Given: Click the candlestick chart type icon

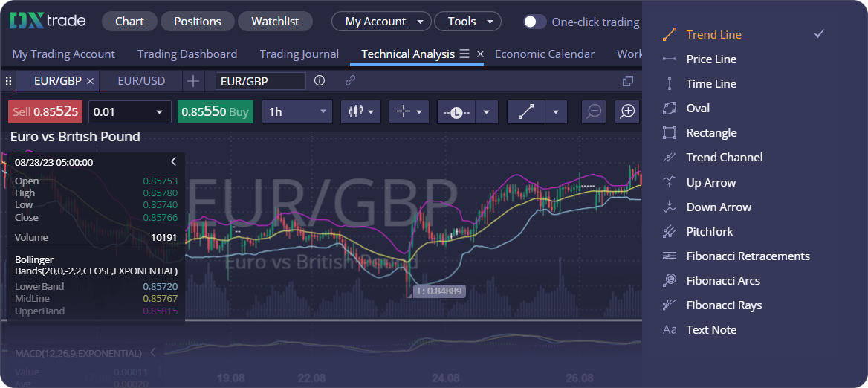Looking at the screenshot, I should click(x=355, y=111).
